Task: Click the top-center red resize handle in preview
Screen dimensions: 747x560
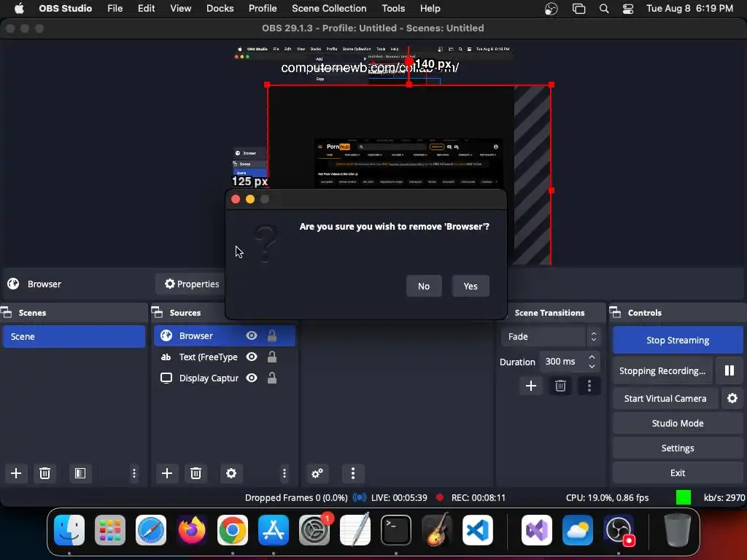Action: (409, 85)
